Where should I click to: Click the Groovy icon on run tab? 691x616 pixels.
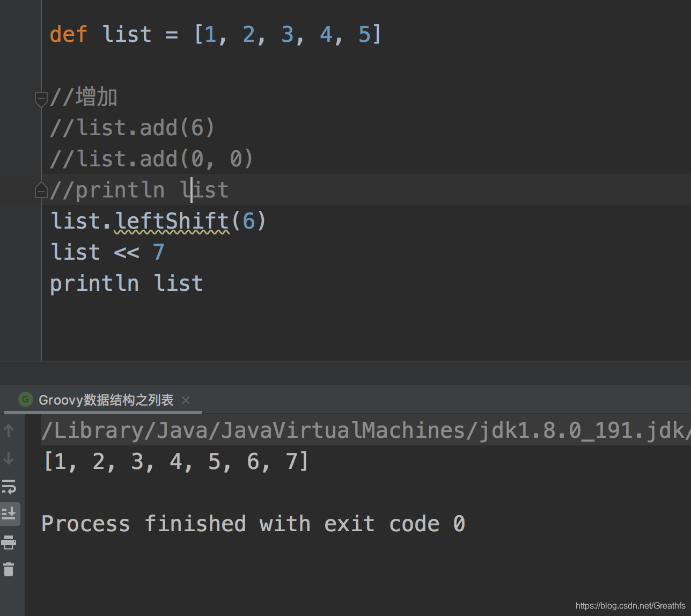point(25,400)
